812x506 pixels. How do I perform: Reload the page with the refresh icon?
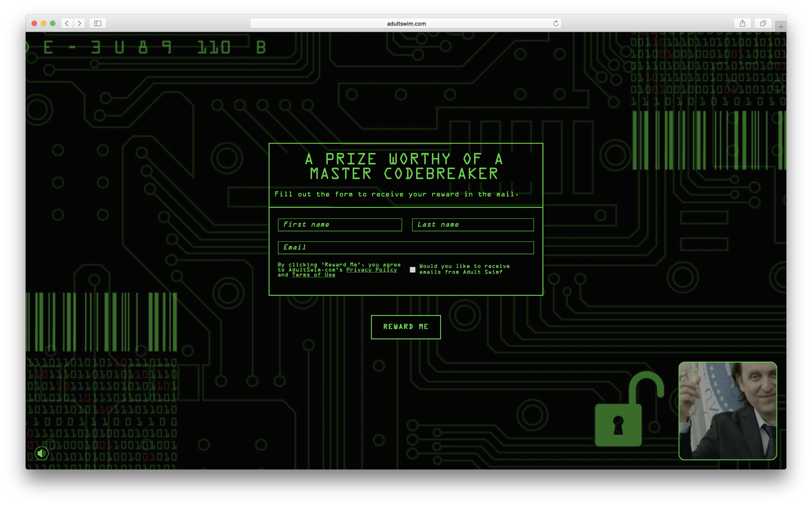point(556,23)
